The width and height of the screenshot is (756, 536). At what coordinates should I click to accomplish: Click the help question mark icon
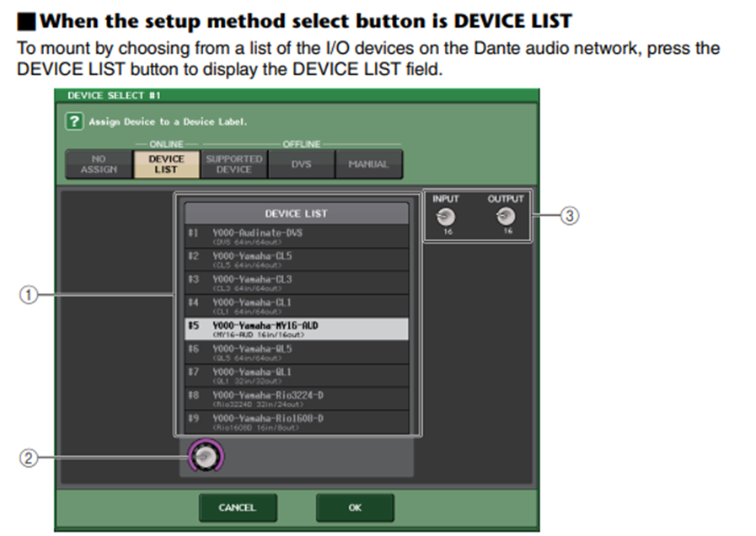point(73,121)
